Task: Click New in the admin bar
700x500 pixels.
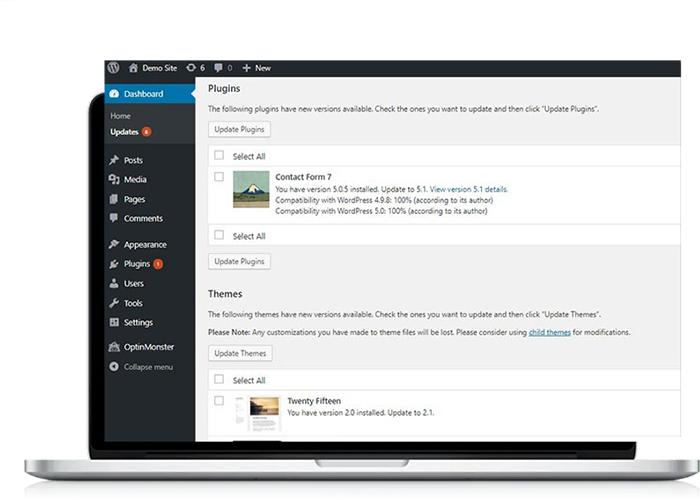Action: coord(263,68)
